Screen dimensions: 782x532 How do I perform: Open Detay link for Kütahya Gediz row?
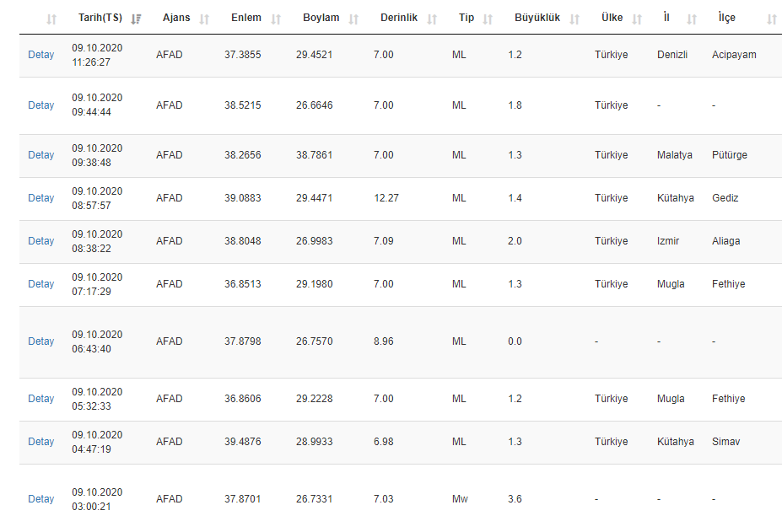point(40,198)
